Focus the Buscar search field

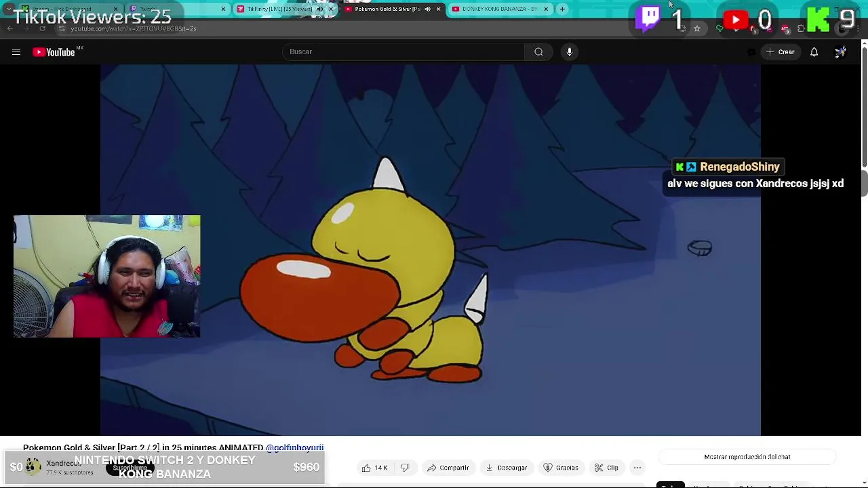click(403, 52)
